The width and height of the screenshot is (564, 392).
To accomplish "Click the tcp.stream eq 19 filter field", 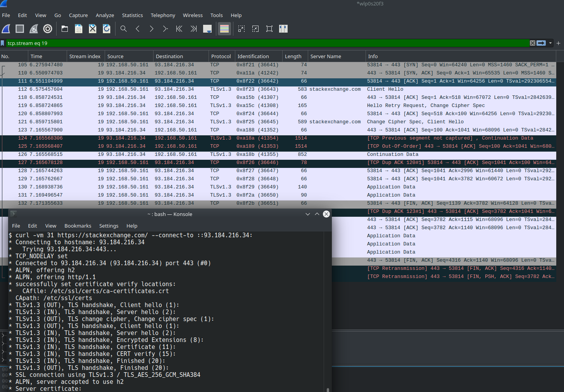I will (267, 43).
